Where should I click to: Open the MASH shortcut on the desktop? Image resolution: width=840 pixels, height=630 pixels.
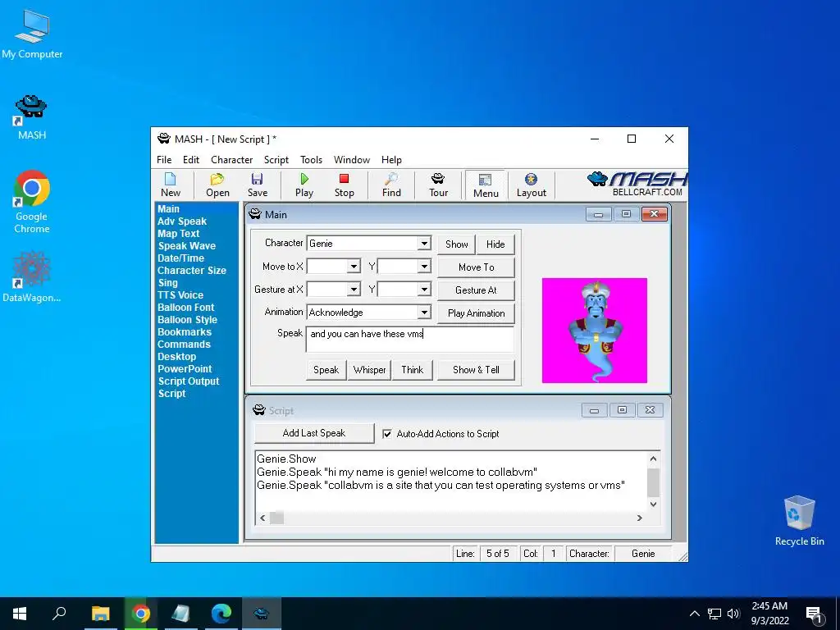click(32, 118)
